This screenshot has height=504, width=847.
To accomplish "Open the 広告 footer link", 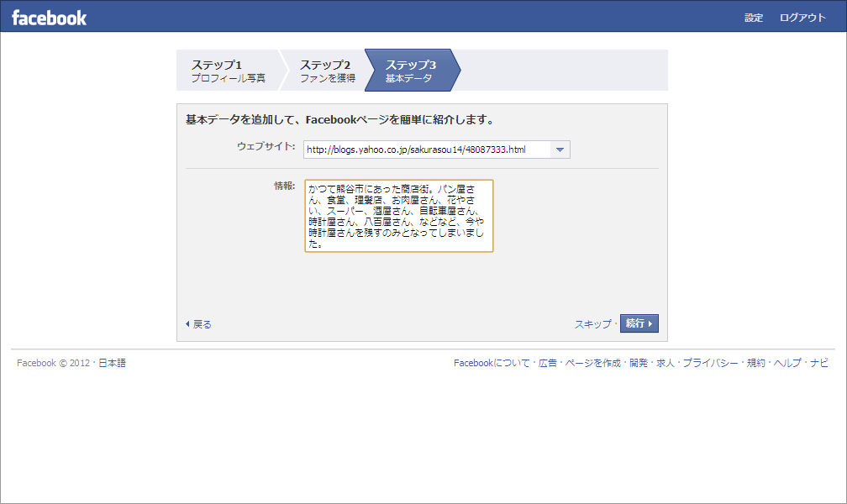I will coord(548,363).
